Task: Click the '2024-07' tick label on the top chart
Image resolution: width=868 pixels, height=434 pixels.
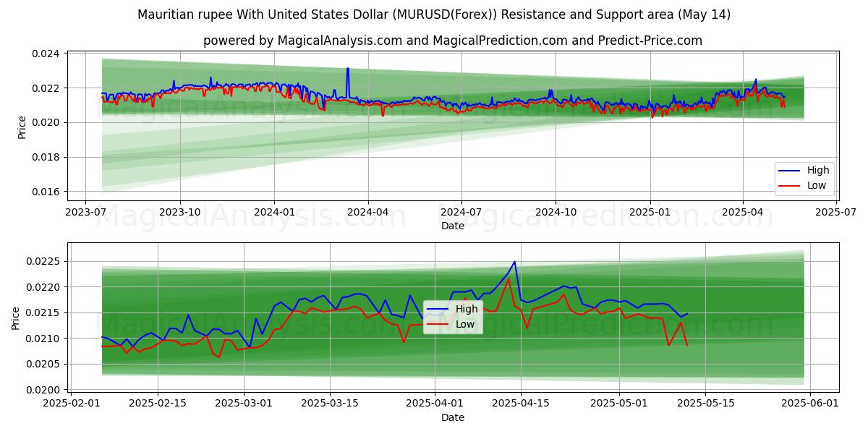Action: click(x=461, y=213)
